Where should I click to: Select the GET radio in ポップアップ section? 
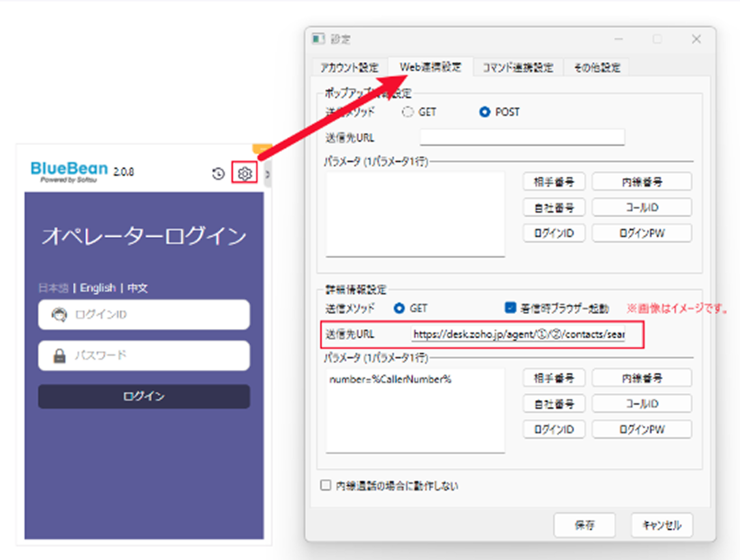(x=408, y=112)
